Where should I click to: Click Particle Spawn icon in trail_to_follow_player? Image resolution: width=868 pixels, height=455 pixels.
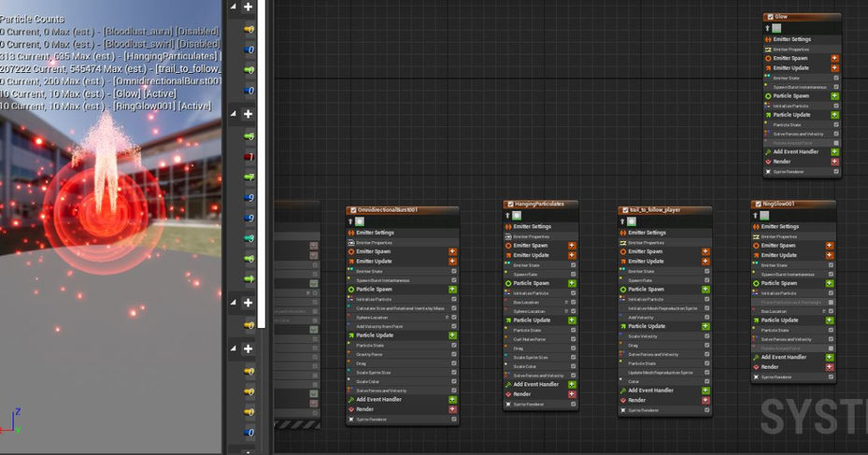623,290
